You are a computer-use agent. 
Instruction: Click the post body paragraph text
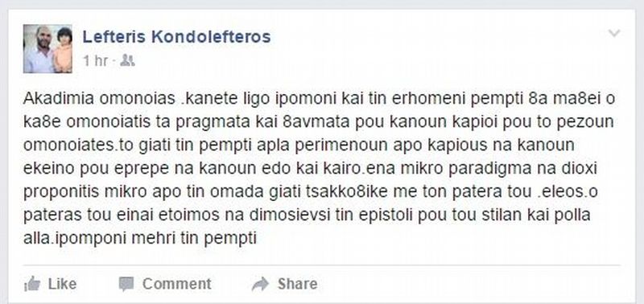(319, 168)
